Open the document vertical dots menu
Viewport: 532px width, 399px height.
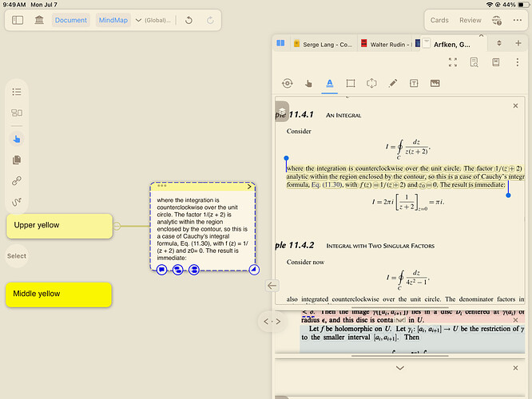click(x=518, y=62)
